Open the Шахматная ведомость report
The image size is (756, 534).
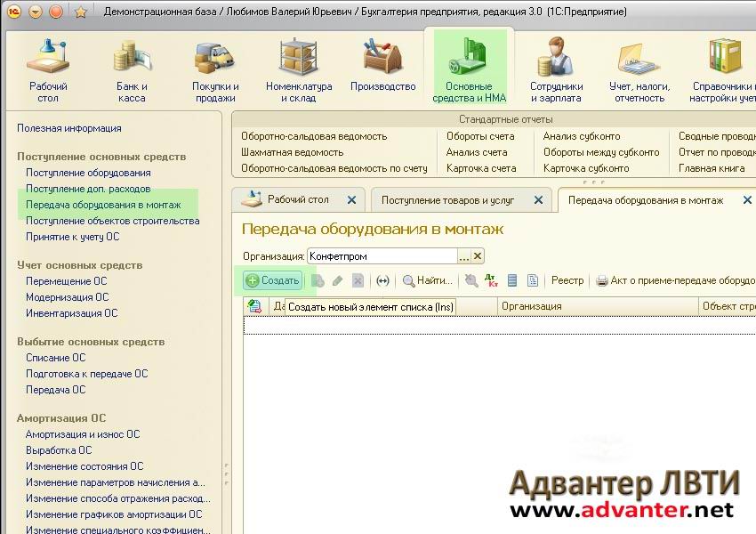pyautogui.click(x=293, y=152)
